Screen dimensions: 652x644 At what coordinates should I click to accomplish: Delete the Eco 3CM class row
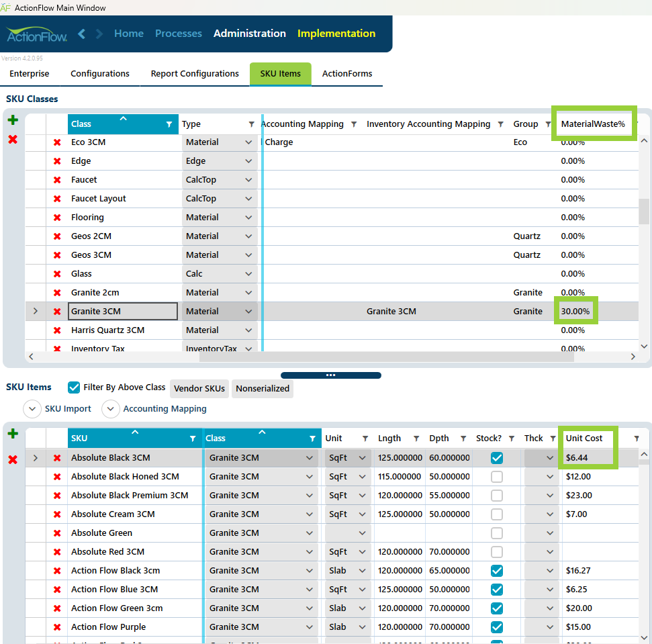click(57, 142)
